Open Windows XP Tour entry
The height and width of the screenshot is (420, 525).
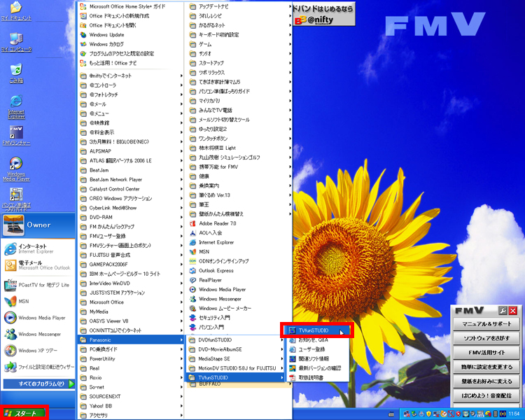37,350
